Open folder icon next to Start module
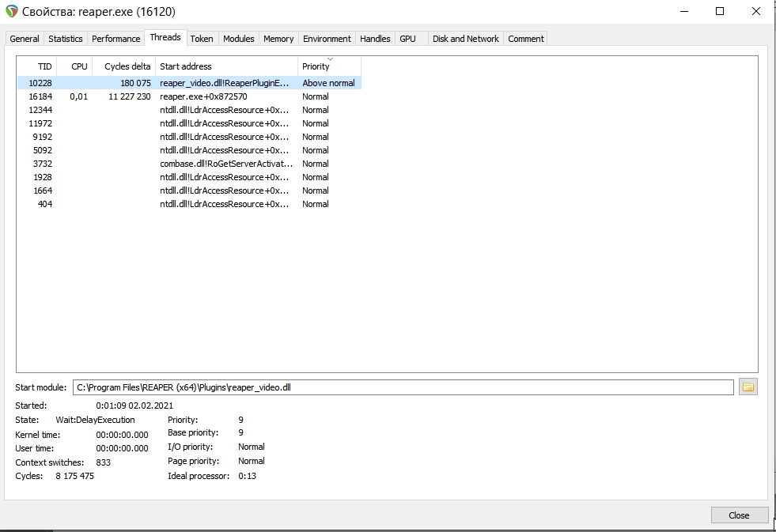The width and height of the screenshot is (776, 532). 748,387
